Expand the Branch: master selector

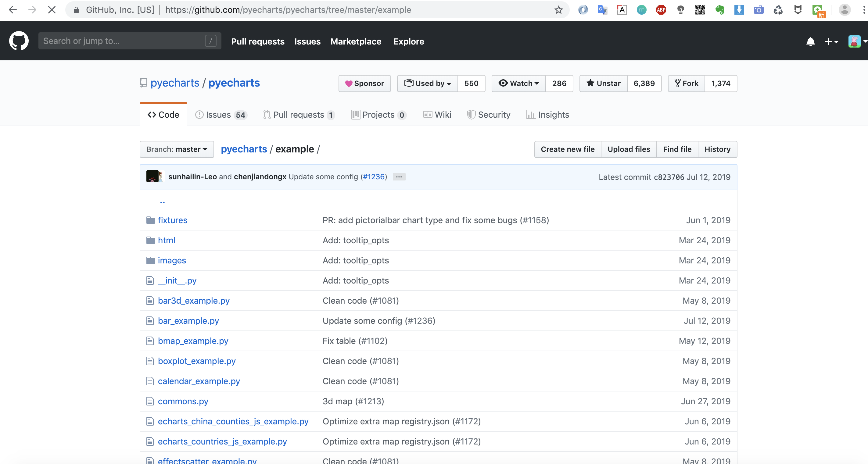pyautogui.click(x=177, y=149)
